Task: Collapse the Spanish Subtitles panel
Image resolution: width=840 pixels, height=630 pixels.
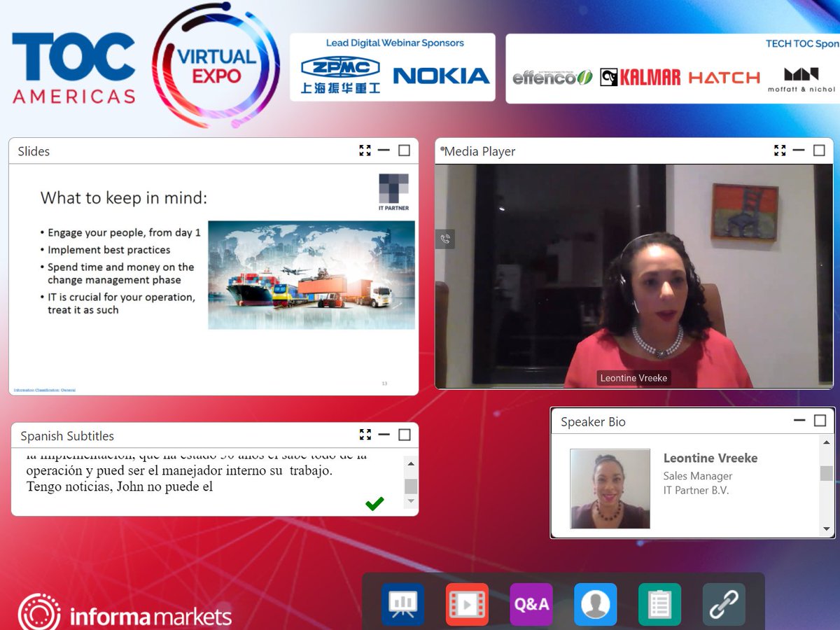Action: coord(384,435)
